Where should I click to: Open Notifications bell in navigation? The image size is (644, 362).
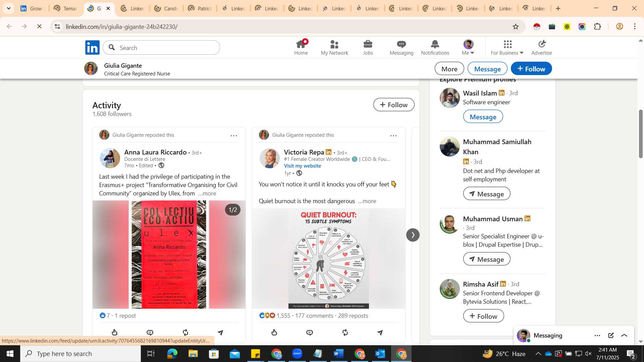pyautogui.click(x=435, y=47)
